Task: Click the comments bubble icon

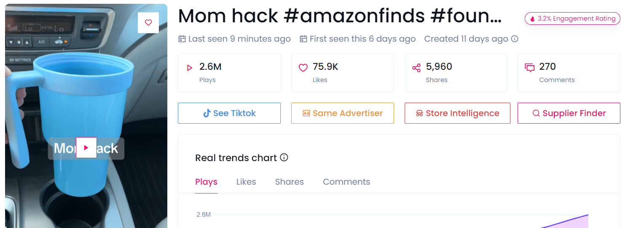Action: [x=529, y=68]
